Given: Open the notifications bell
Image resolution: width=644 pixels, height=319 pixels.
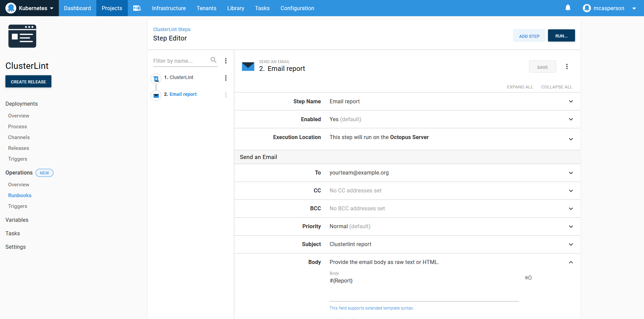Looking at the screenshot, I should 567,8.
